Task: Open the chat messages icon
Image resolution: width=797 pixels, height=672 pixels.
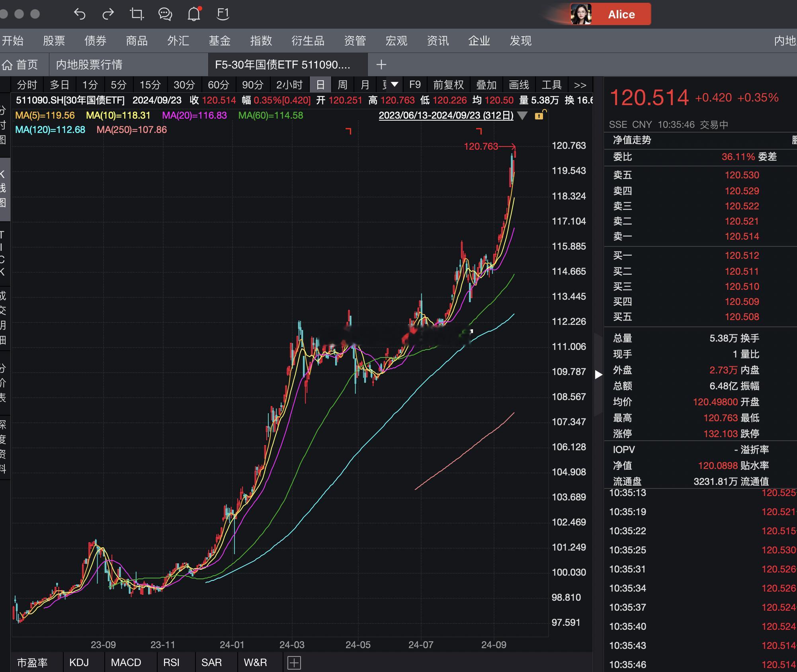Action: (x=165, y=14)
